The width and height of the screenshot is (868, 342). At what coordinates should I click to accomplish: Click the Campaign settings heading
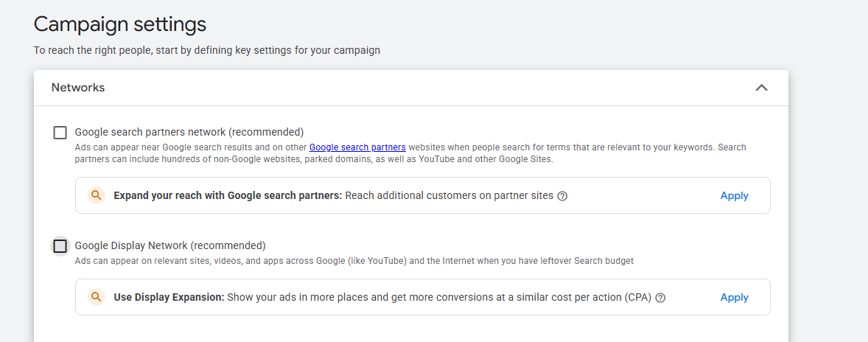(x=120, y=24)
